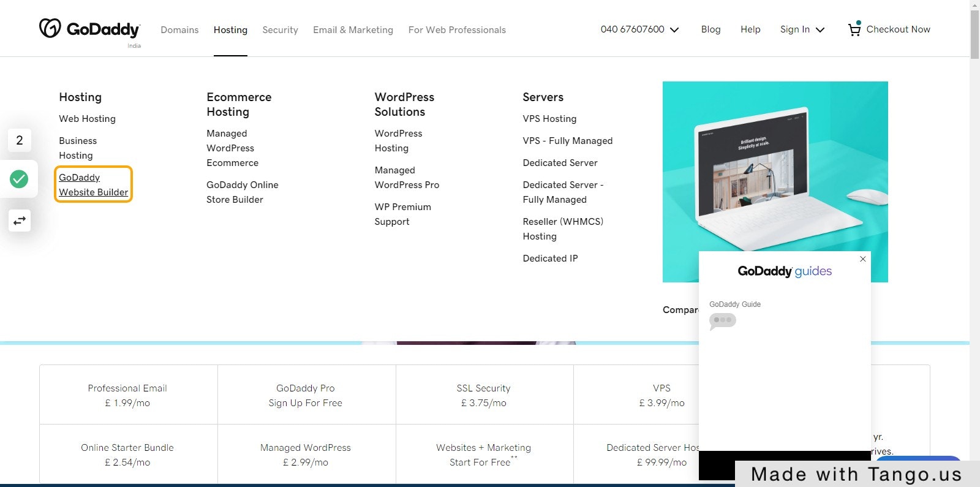980x487 pixels.
Task: Open GoDaddy Website Builder link
Action: tap(94, 185)
